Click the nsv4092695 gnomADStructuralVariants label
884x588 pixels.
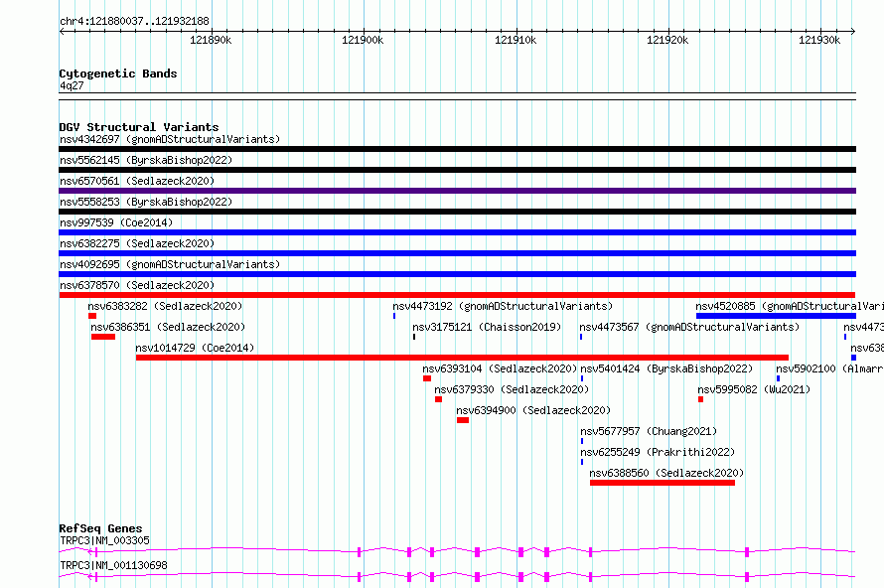click(x=170, y=264)
